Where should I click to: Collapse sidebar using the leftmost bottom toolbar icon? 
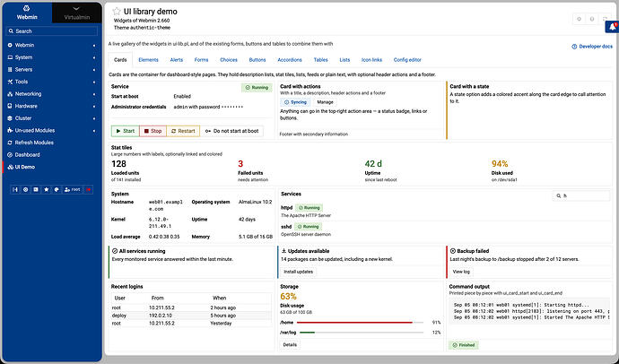(15, 190)
